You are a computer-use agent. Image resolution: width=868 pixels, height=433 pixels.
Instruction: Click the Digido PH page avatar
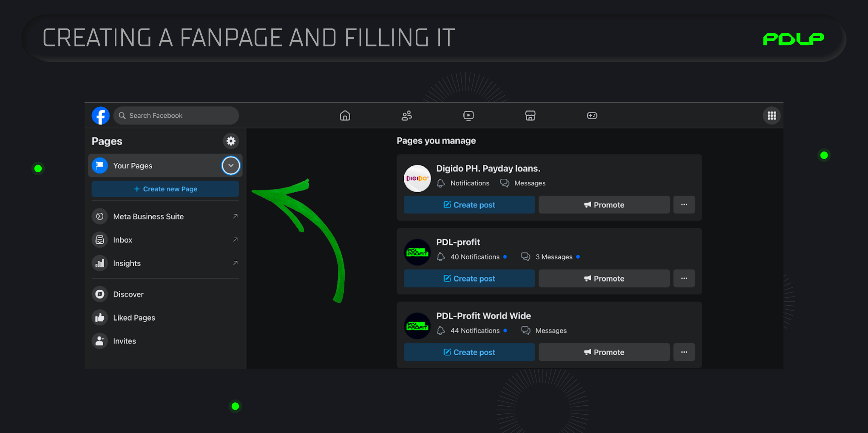[x=417, y=178]
